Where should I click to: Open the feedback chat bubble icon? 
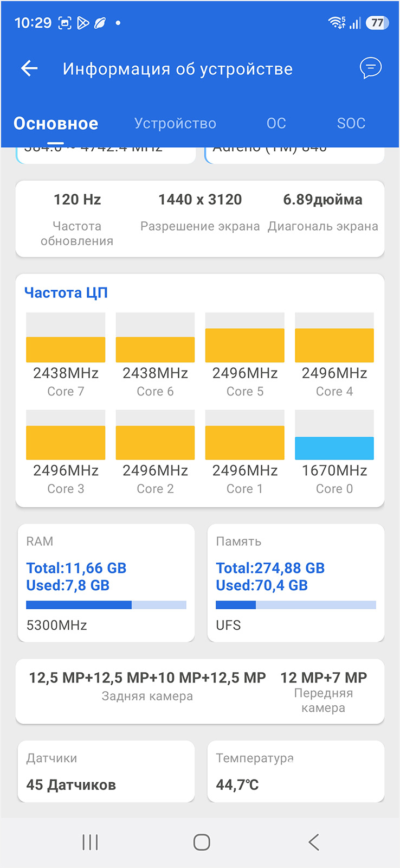(x=371, y=68)
